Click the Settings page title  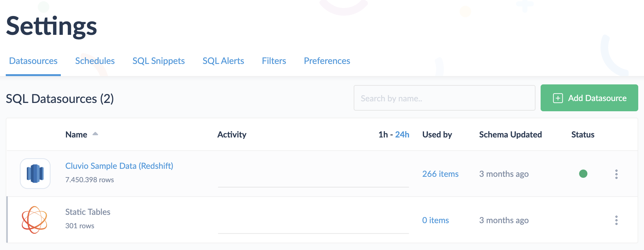(x=52, y=27)
